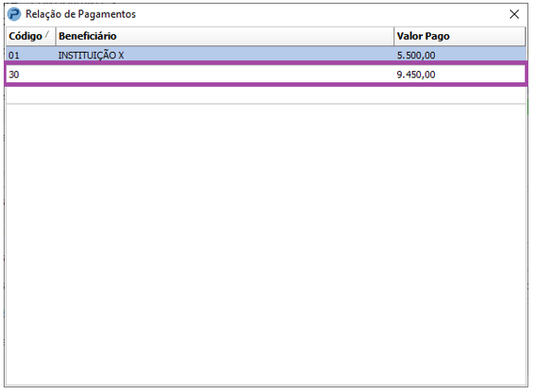Click the Valor Pago column header
Viewport: 533px width, 392px height.
(x=460, y=36)
